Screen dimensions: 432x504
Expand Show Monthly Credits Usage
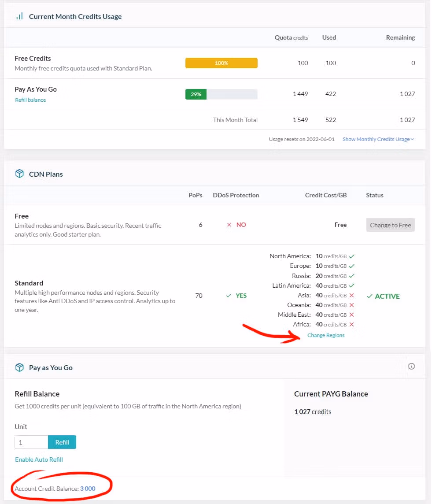pyautogui.click(x=378, y=139)
